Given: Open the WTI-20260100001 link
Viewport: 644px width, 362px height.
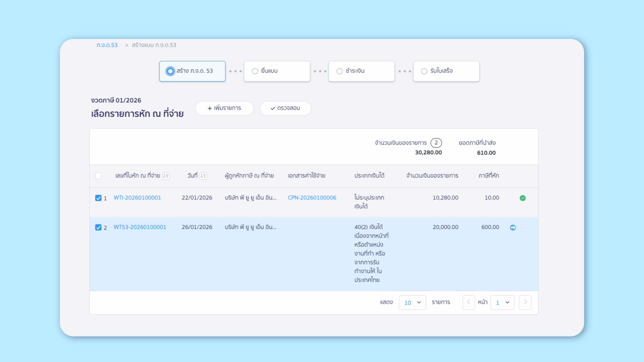Looking at the screenshot, I should (x=137, y=198).
